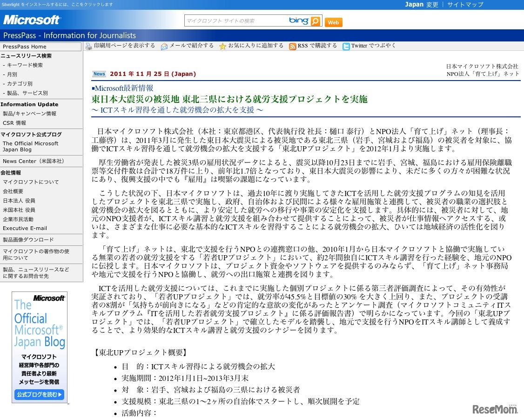Click bullet 目 的：ICTスキル習得による就労機会の拡大
524x420 pixels.
198,367
